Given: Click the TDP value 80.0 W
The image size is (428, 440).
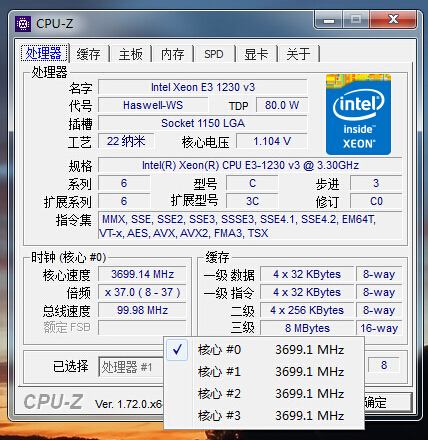Looking at the screenshot, I should pos(282,105).
